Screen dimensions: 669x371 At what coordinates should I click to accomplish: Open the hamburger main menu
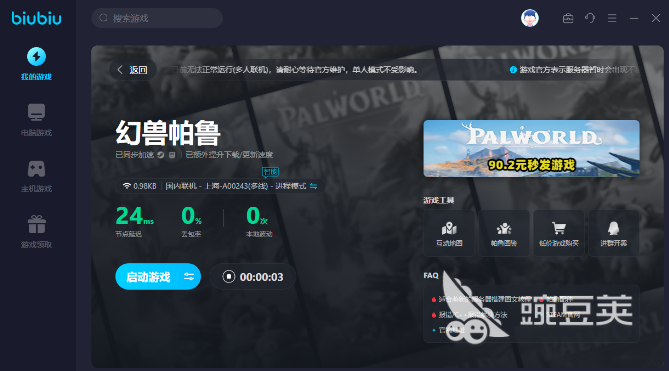[x=612, y=18]
